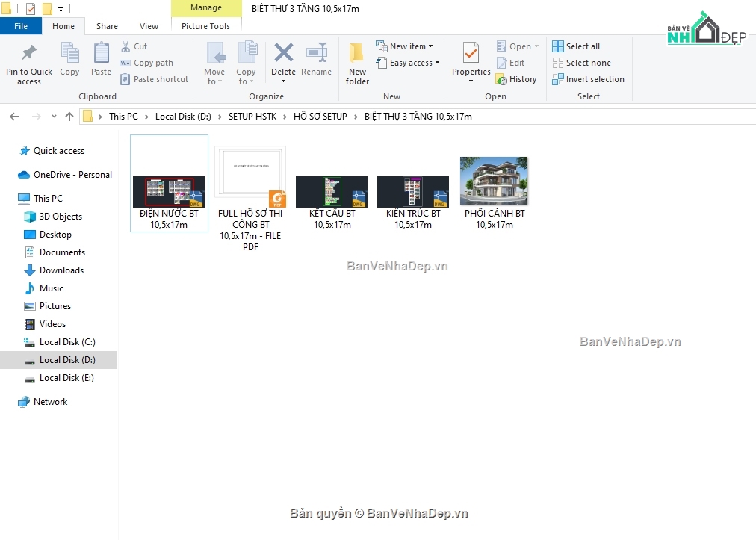The width and height of the screenshot is (756, 540).
Task: Click the Paste icon in ribbon
Action: click(x=101, y=55)
